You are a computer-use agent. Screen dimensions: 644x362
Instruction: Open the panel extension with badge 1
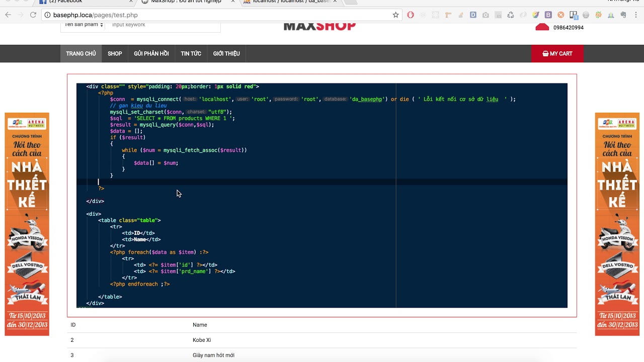point(574,15)
